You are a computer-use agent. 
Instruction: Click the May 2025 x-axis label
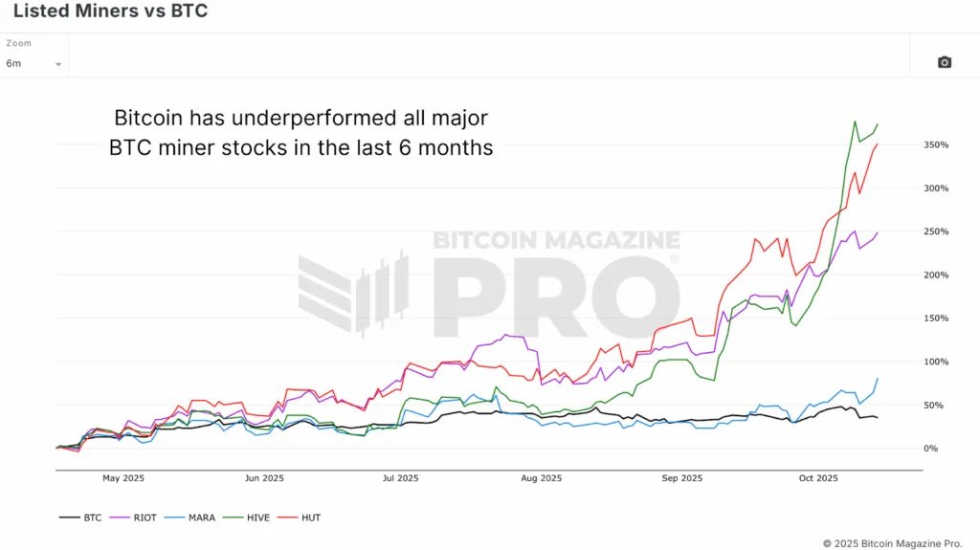(122, 477)
